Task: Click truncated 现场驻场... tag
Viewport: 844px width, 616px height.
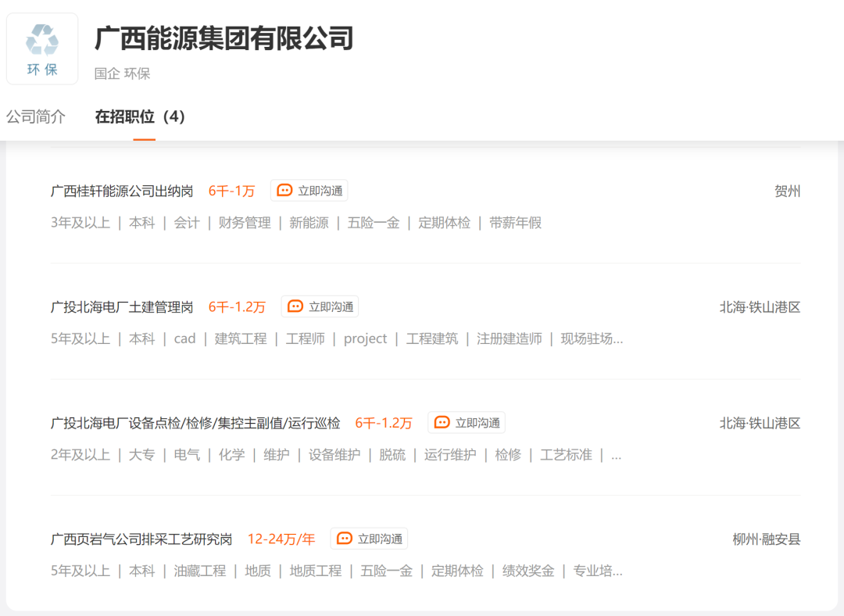Action: [592, 338]
